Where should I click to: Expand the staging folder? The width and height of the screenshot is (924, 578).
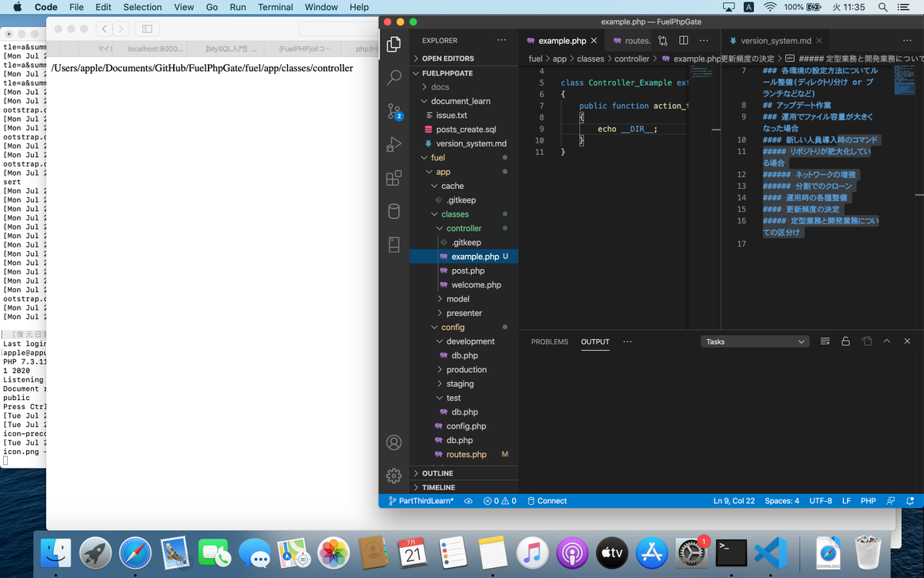click(x=464, y=384)
